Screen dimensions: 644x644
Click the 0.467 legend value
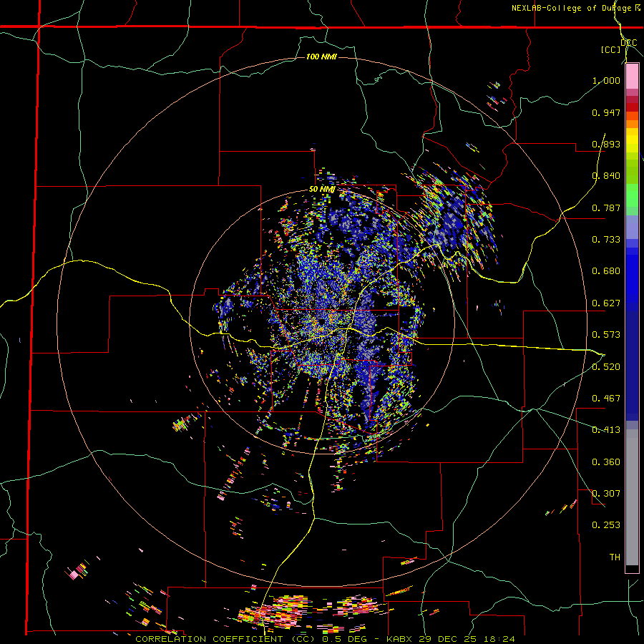[x=606, y=399]
